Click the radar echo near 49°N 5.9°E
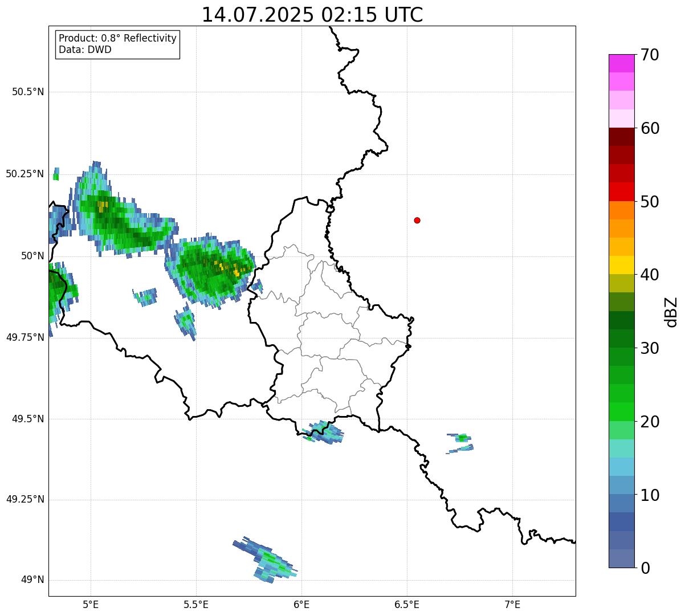This screenshot has height=616, width=685. (x=265, y=560)
